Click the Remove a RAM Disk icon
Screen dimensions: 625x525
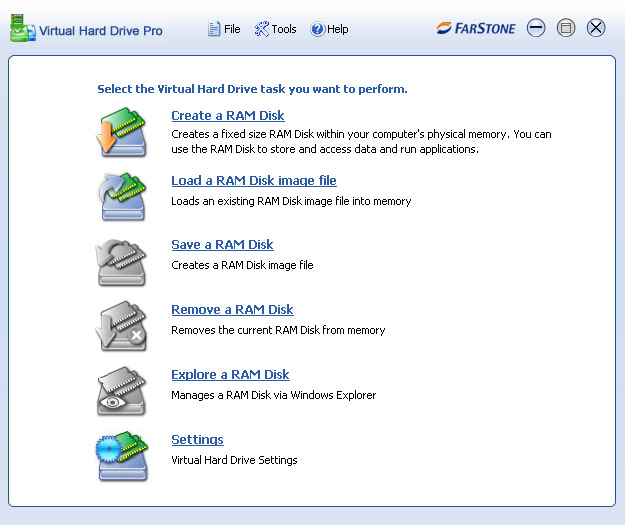[x=121, y=326]
